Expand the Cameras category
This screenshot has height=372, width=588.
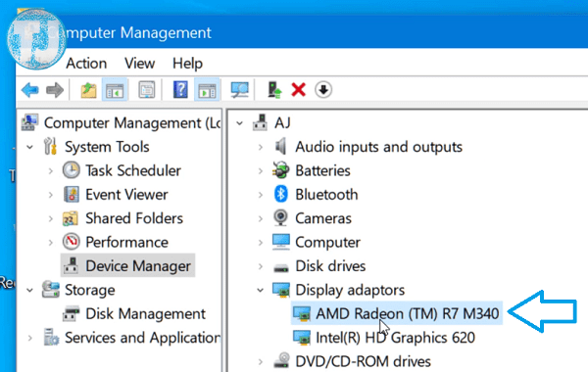click(x=261, y=218)
